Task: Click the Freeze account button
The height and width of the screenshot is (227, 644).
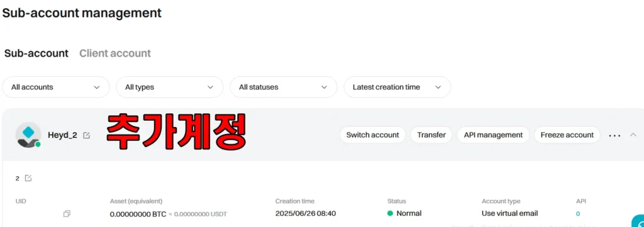Action: click(x=567, y=135)
